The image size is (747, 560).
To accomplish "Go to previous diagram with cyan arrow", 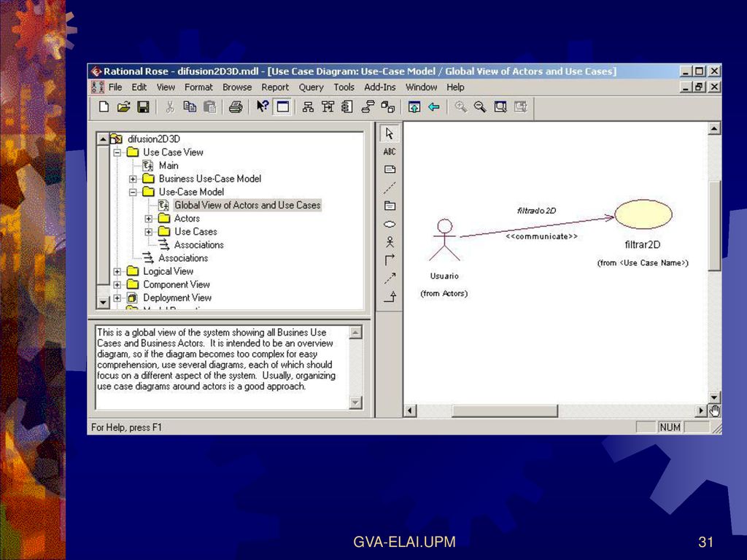I will [433, 107].
